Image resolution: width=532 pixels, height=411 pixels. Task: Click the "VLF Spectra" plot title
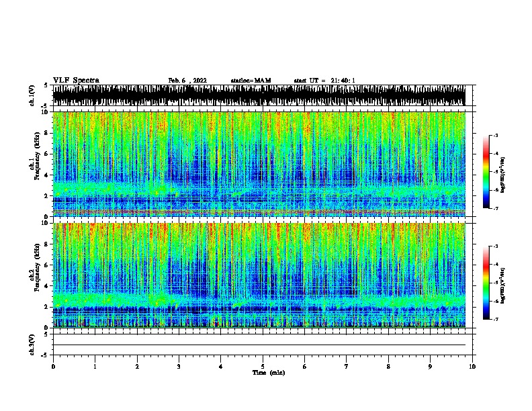76,81
